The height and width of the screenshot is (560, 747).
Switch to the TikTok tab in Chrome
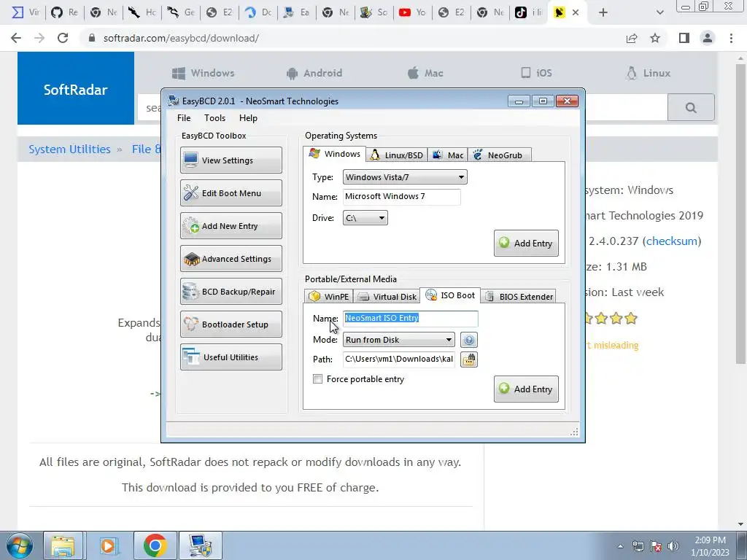528,12
